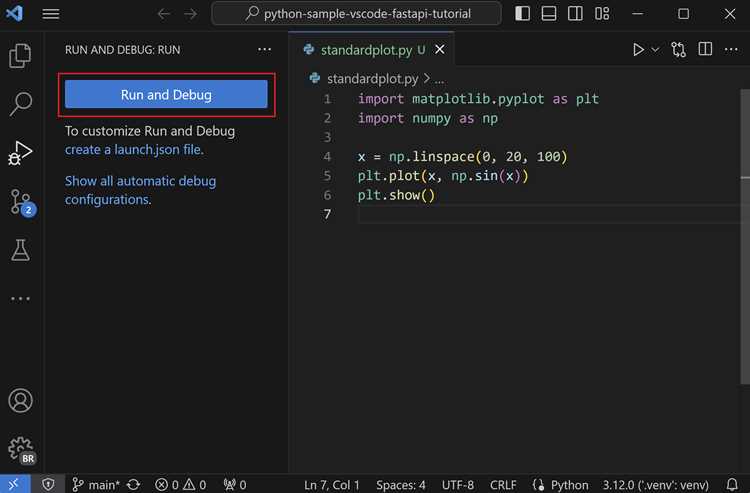The image size is (750, 493).
Task: Change line ending via CRLF
Action: 503,484
